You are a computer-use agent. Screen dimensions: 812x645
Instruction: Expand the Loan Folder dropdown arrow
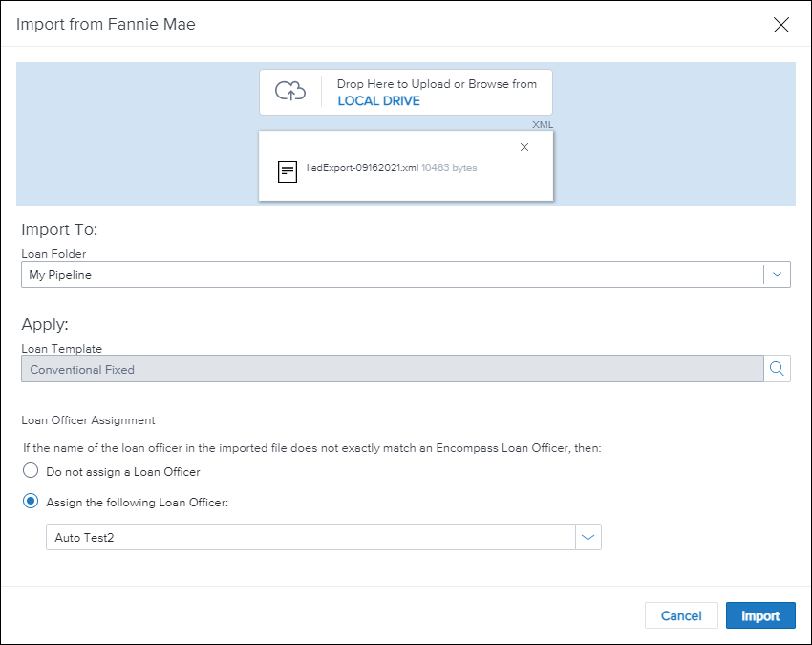(x=777, y=274)
